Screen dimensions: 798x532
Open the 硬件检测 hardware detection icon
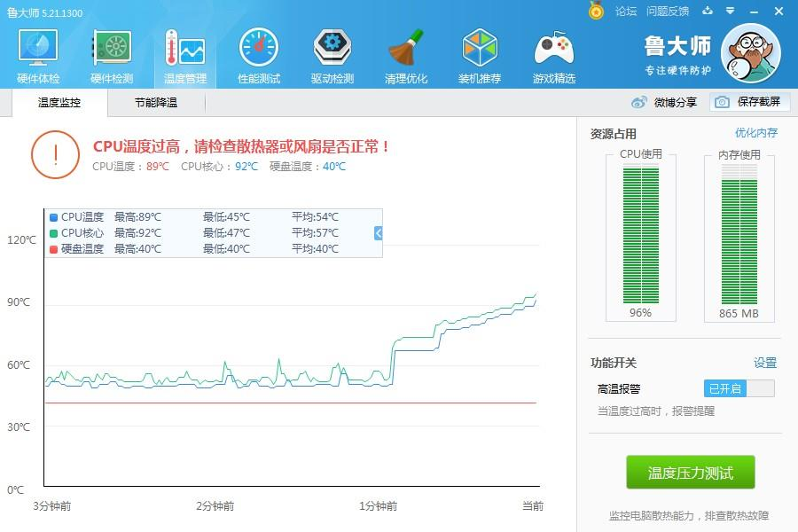click(112, 55)
